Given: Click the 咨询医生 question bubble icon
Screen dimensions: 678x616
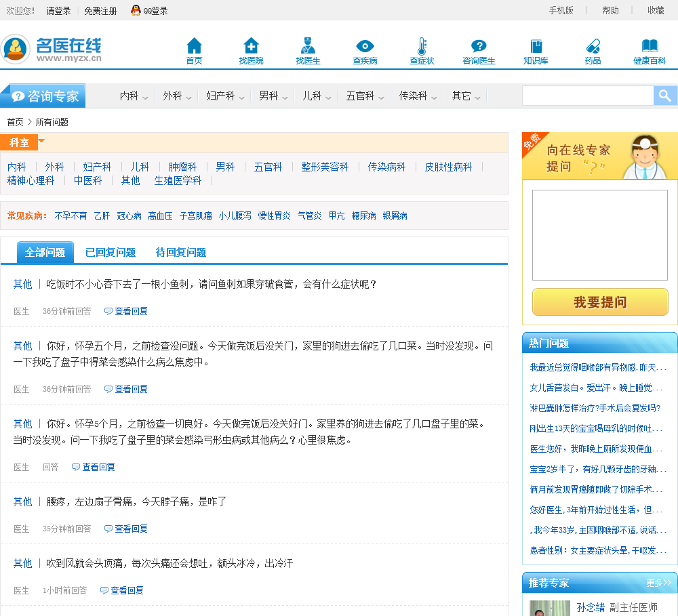Looking at the screenshot, I should point(479,46).
